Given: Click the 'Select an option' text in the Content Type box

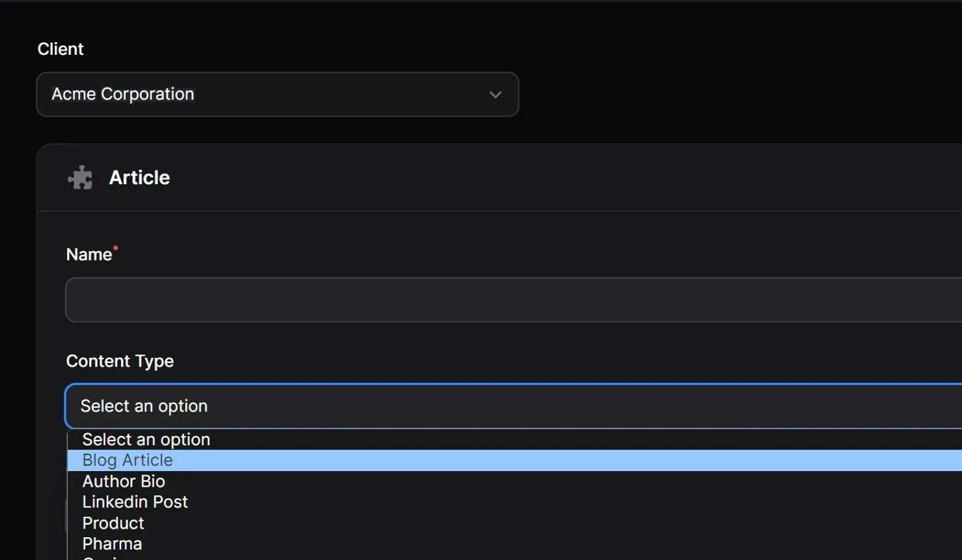Looking at the screenshot, I should coord(144,406).
